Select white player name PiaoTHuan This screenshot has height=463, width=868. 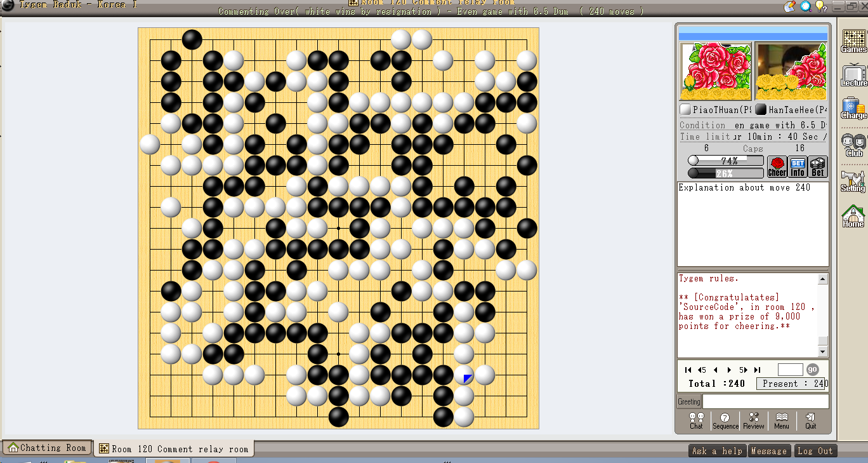pos(721,110)
